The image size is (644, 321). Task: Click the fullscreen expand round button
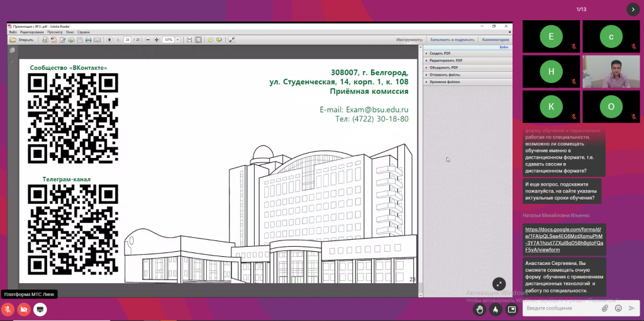point(499,284)
